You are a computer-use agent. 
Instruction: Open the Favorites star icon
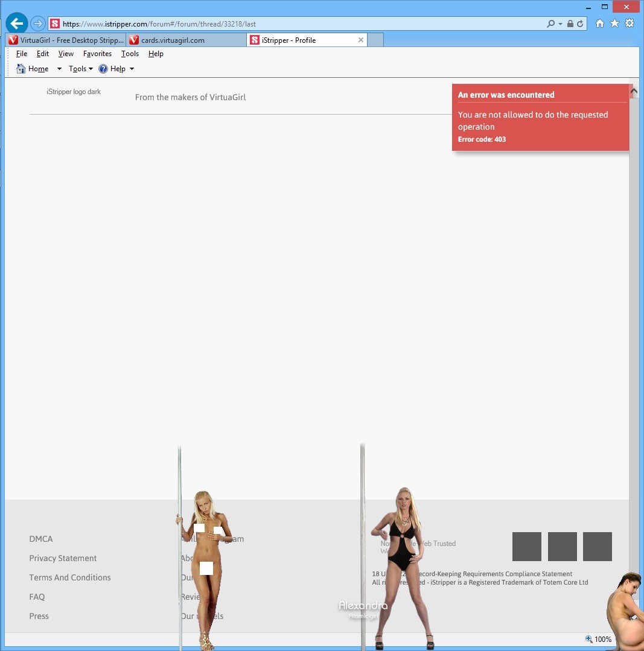click(x=614, y=24)
